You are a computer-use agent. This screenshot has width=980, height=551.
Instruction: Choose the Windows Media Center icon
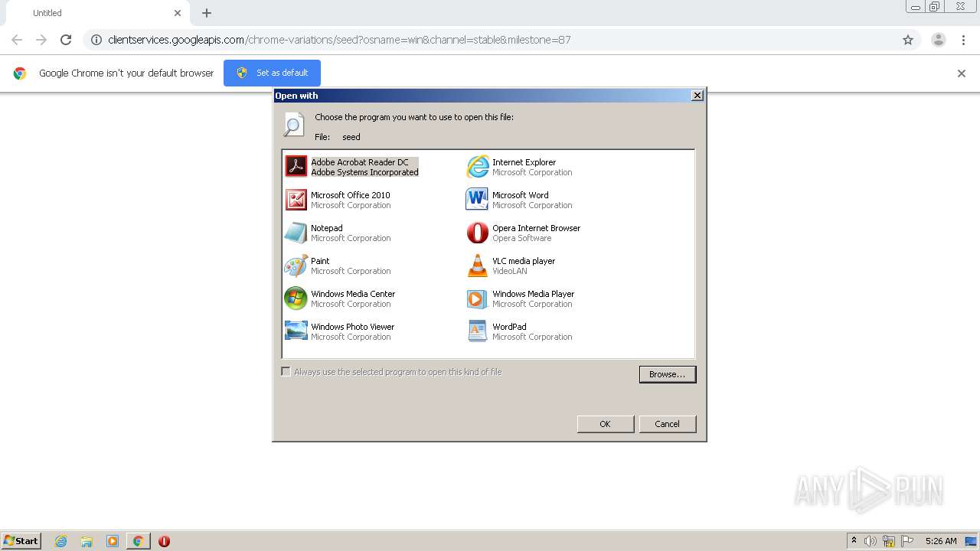296,298
